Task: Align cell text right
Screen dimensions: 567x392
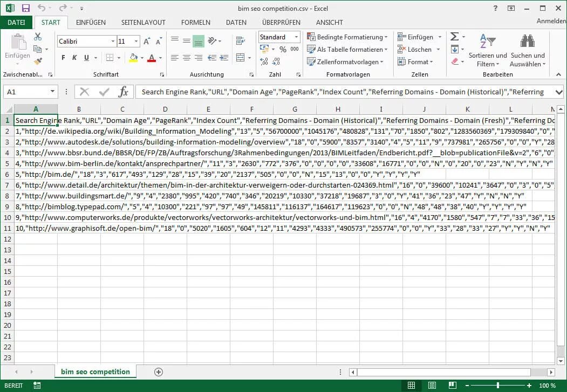Action: pyautogui.click(x=199, y=58)
